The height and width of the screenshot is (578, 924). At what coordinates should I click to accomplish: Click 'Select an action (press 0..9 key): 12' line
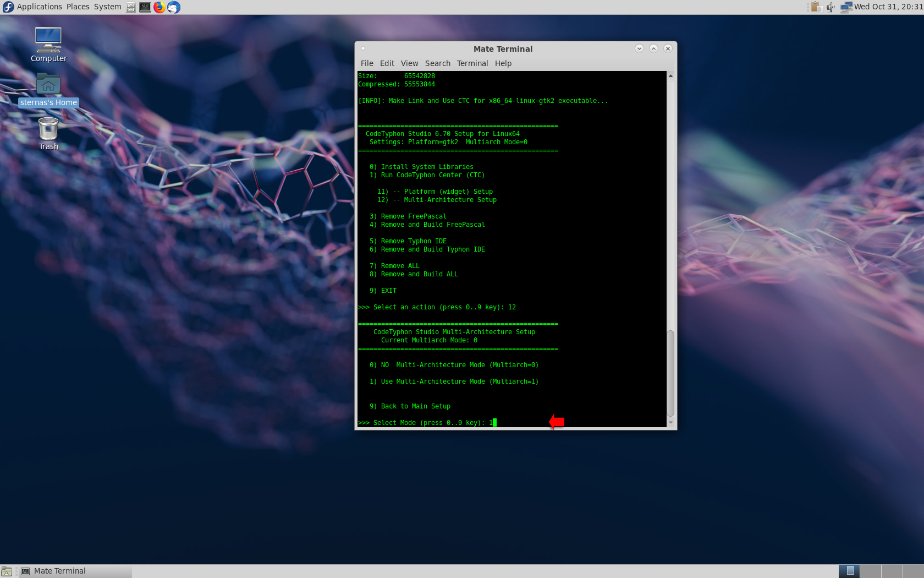point(437,307)
